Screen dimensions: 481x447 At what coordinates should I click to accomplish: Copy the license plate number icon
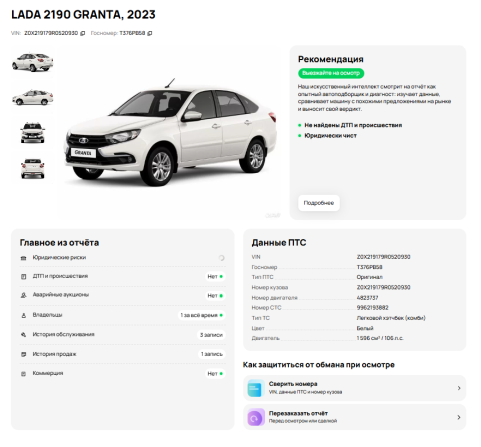tap(150, 33)
